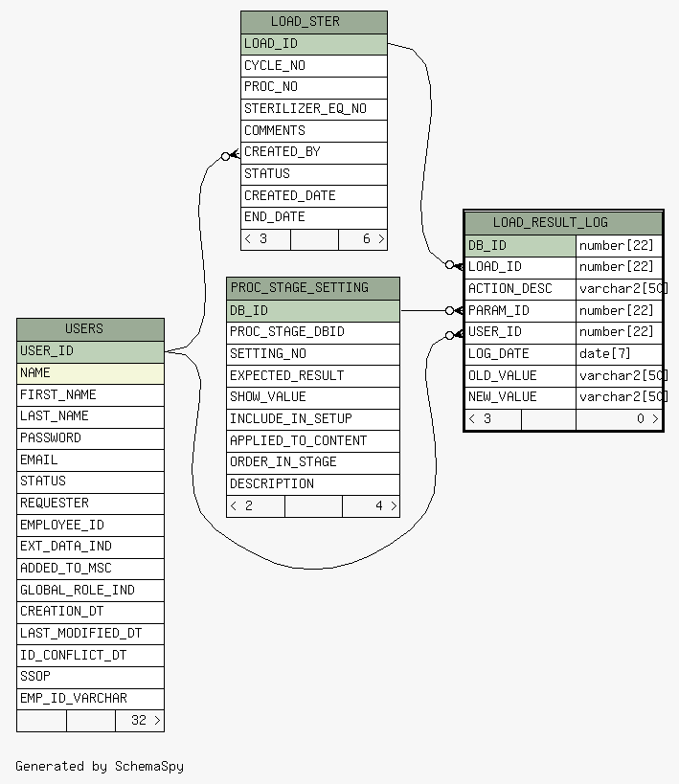Click USERS children count '32 >'
Image resolution: width=679 pixels, height=784 pixels.
pyautogui.click(x=140, y=721)
